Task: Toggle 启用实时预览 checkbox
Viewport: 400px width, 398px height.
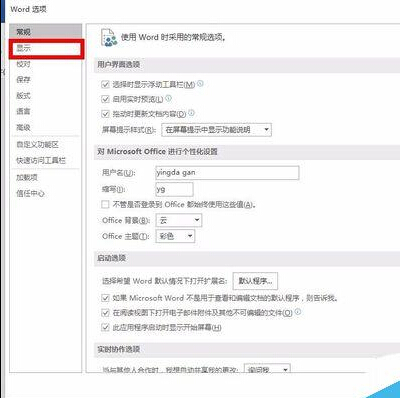Action: click(105, 99)
